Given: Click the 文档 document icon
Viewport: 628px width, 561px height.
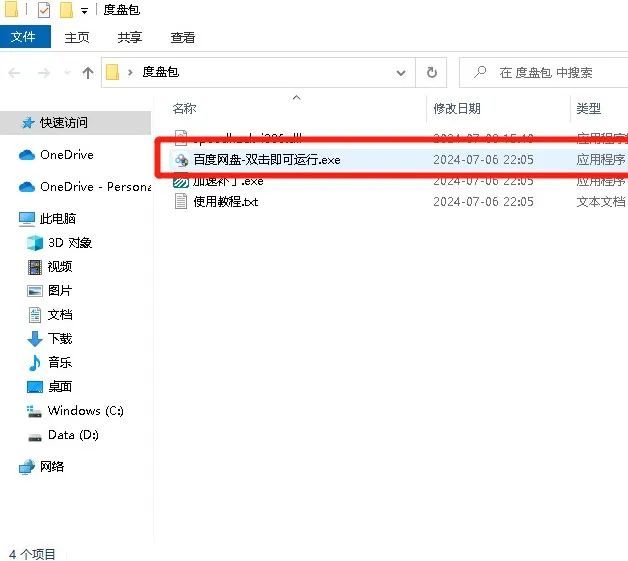Looking at the screenshot, I should tap(35, 315).
